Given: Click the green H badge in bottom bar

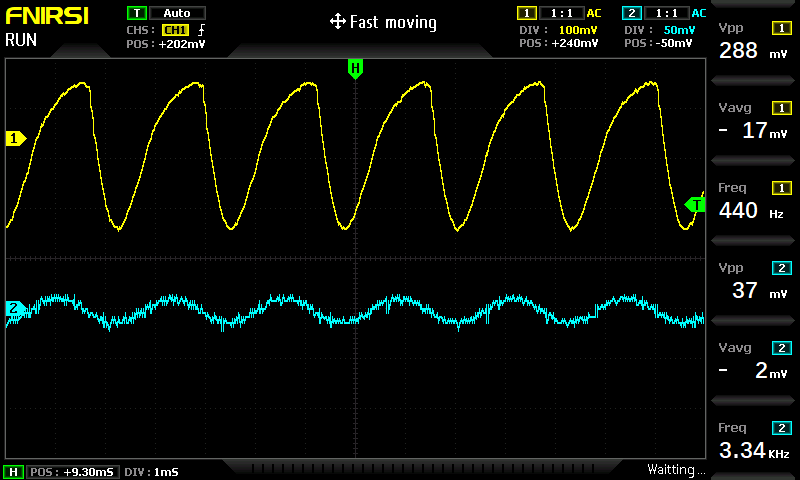Looking at the screenshot, I should coord(14,472).
